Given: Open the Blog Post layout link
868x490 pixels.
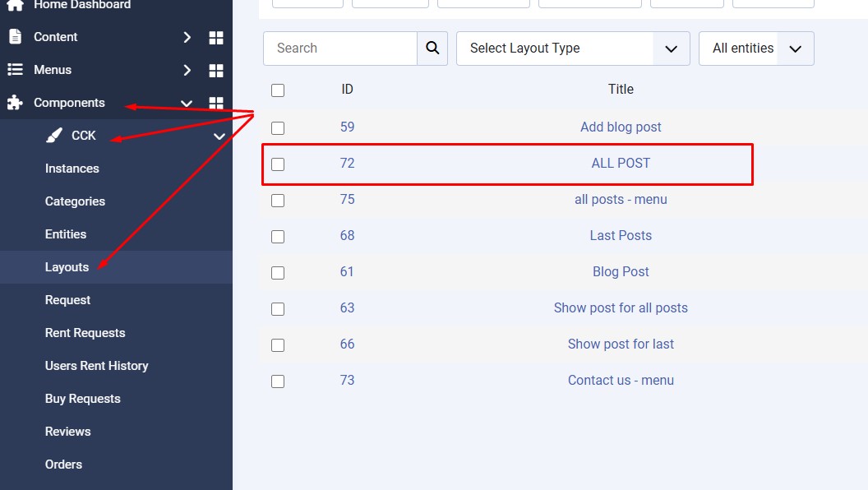Looking at the screenshot, I should (621, 271).
